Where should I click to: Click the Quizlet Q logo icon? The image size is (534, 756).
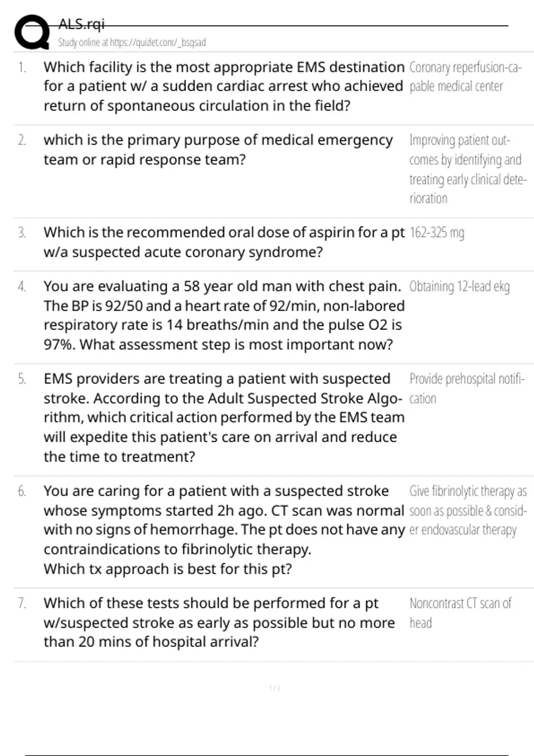(x=32, y=32)
